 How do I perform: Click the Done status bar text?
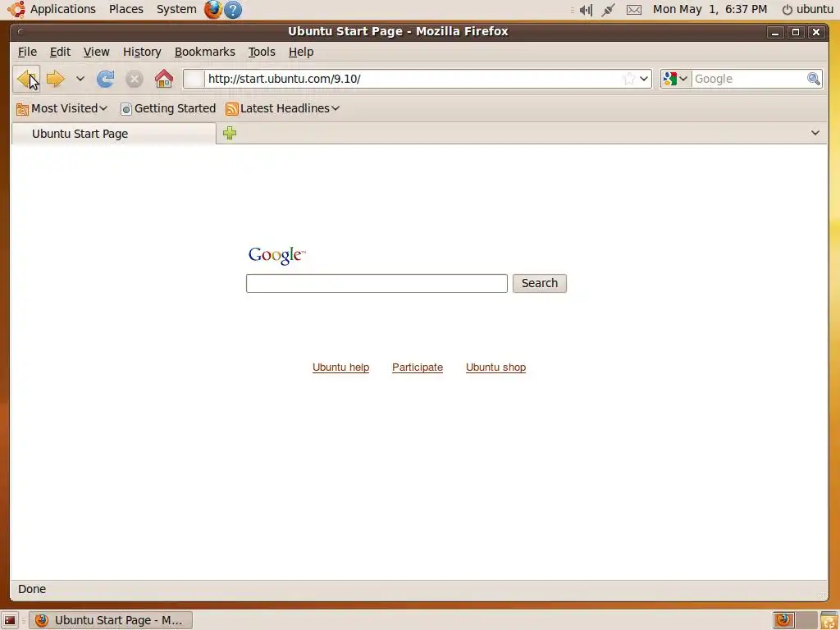(32, 589)
